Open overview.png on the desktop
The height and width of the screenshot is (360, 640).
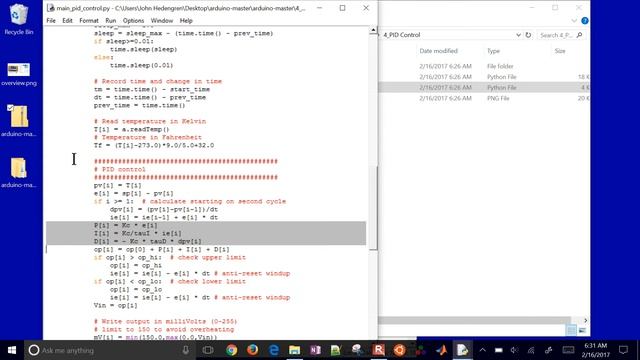coord(19,74)
